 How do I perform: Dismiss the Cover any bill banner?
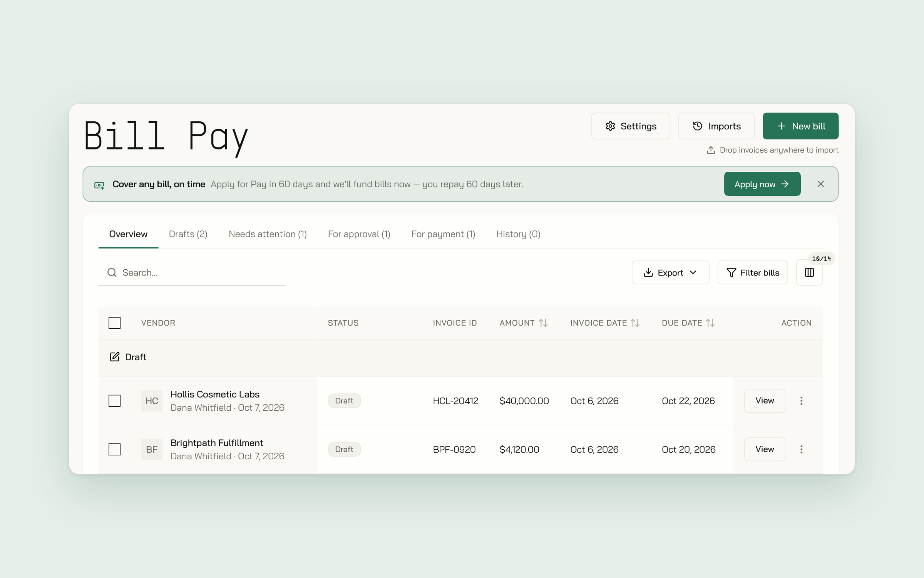820,184
